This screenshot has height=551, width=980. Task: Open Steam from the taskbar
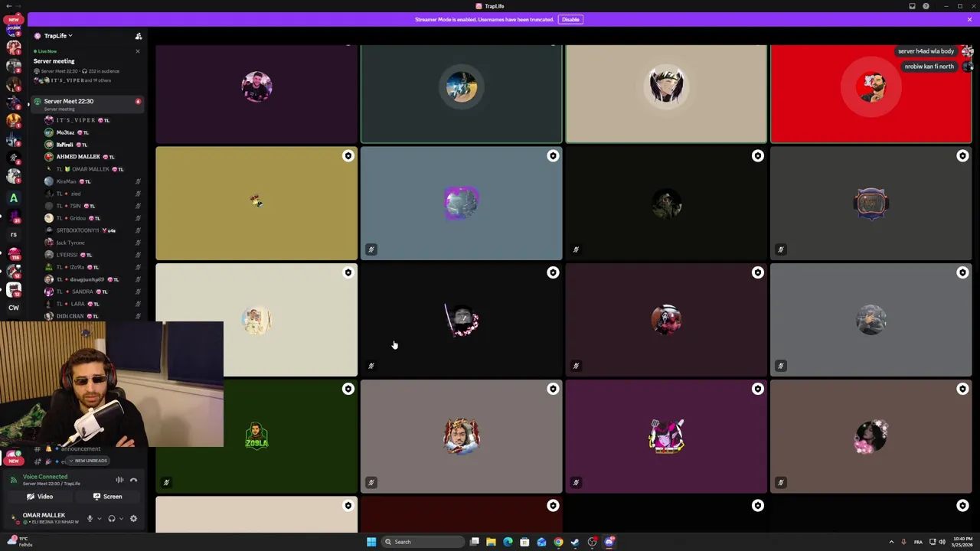(575, 542)
